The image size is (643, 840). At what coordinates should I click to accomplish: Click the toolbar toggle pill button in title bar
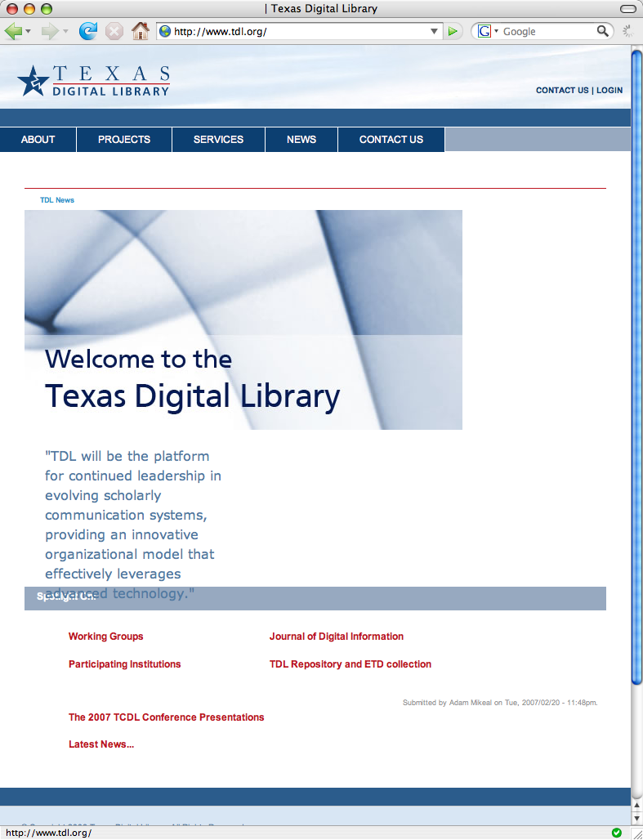(x=627, y=8)
